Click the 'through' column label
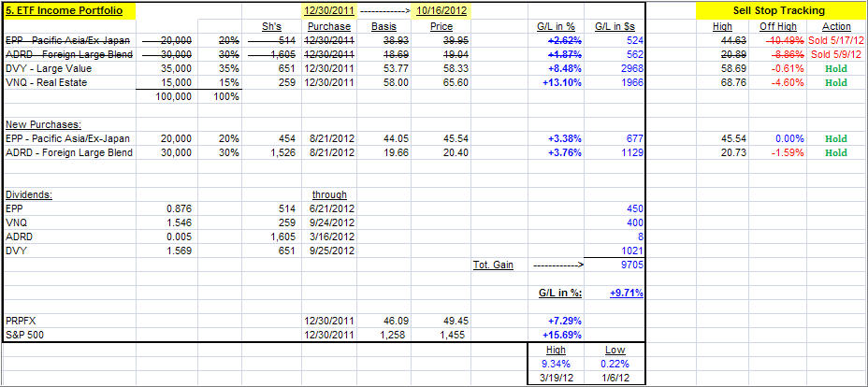This screenshot has height=387, width=868. 329,194
